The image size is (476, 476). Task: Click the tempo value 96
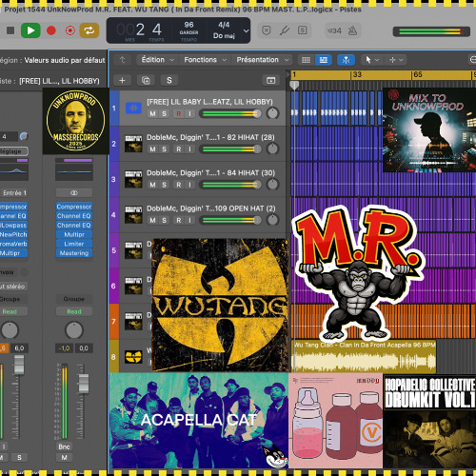click(x=188, y=25)
